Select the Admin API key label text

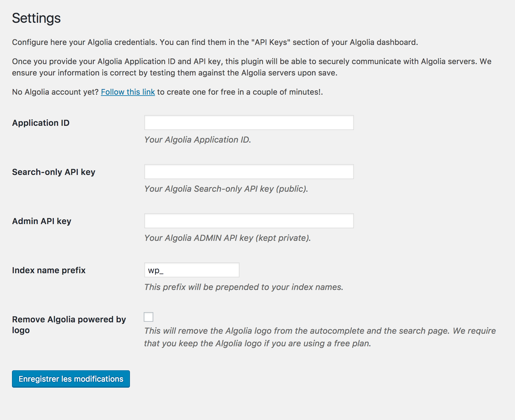(x=42, y=221)
